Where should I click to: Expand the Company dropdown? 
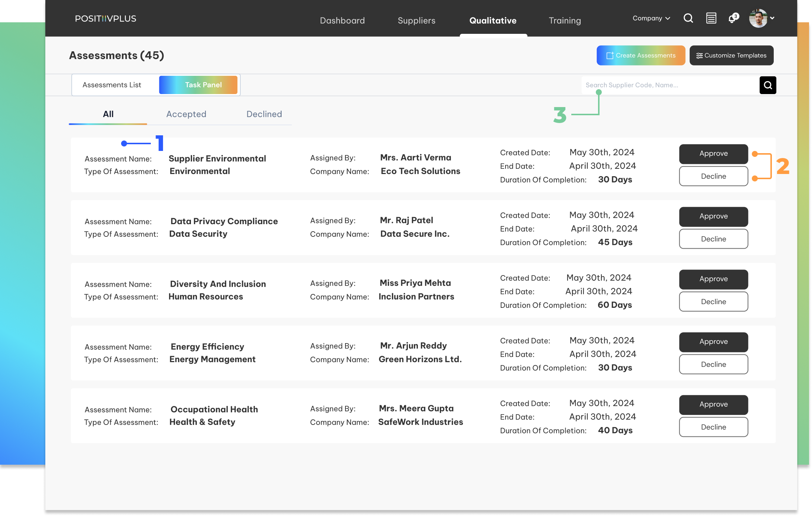tap(651, 18)
